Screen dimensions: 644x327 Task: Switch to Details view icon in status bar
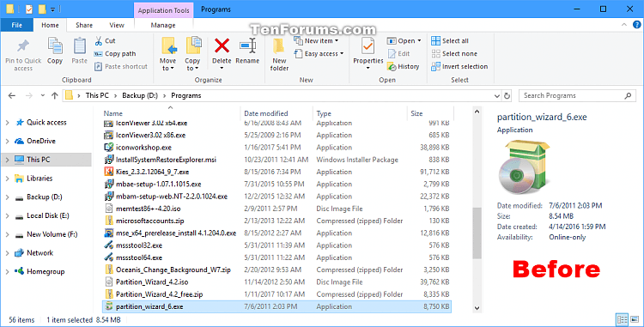pyautogui.click(x=623, y=319)
